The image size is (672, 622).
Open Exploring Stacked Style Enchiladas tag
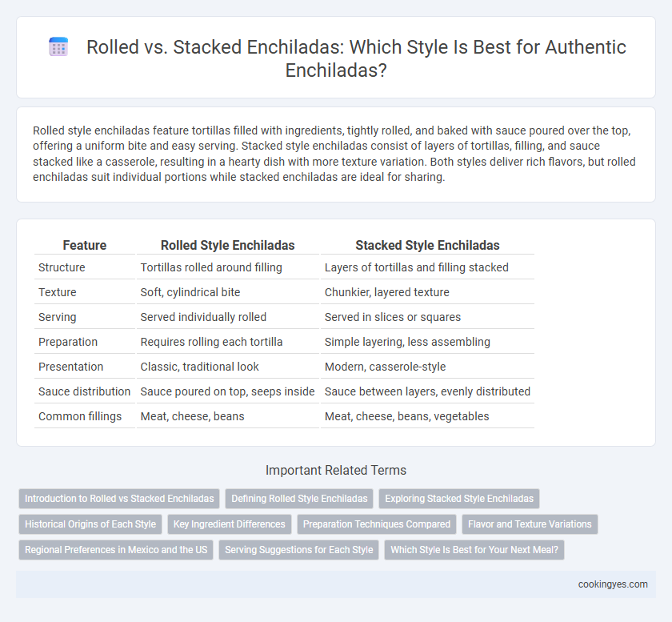tap(459, 499)
